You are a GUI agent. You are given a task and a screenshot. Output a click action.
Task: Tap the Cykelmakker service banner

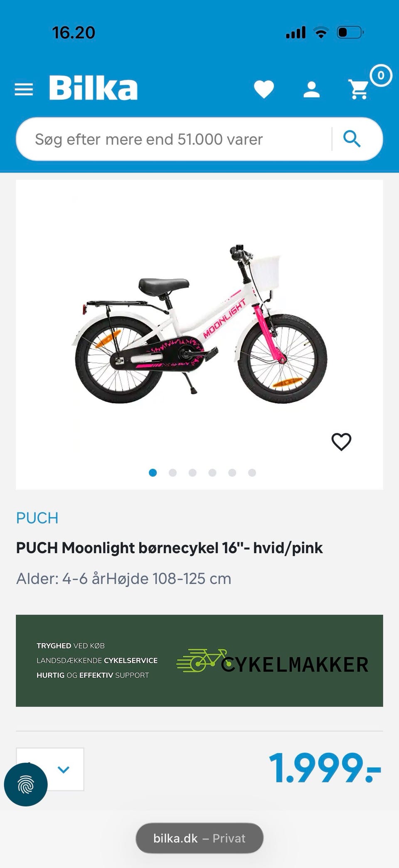(x=199, y=660)
